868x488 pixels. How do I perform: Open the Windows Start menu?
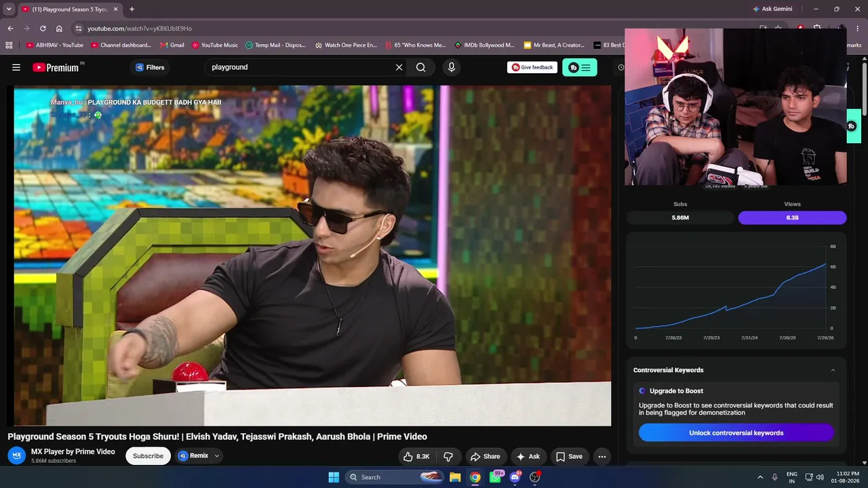tap(334, 477)
